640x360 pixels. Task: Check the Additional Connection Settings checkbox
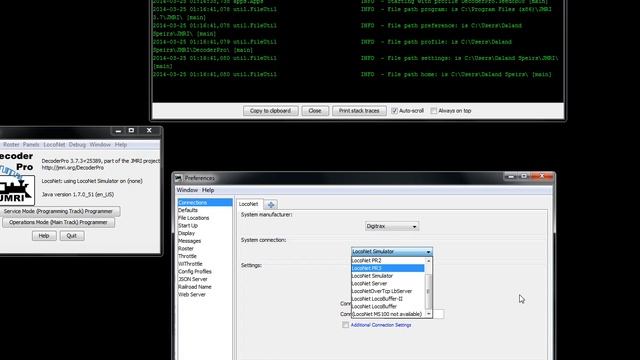click(346, 325)
